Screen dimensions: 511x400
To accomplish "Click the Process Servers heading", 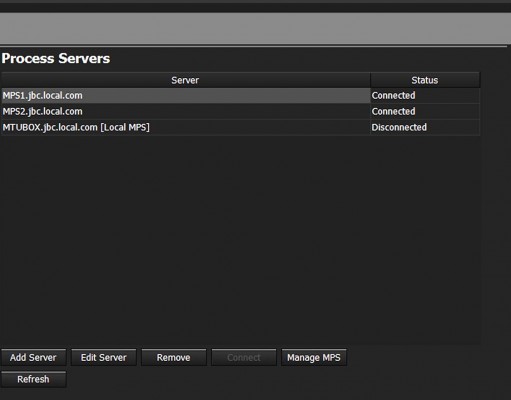I will click(x=56, y=59).
